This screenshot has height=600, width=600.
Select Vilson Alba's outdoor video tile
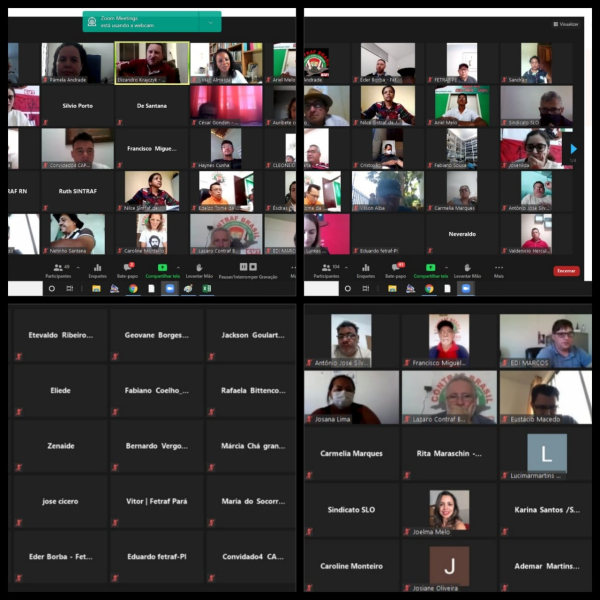click(388, 191)
